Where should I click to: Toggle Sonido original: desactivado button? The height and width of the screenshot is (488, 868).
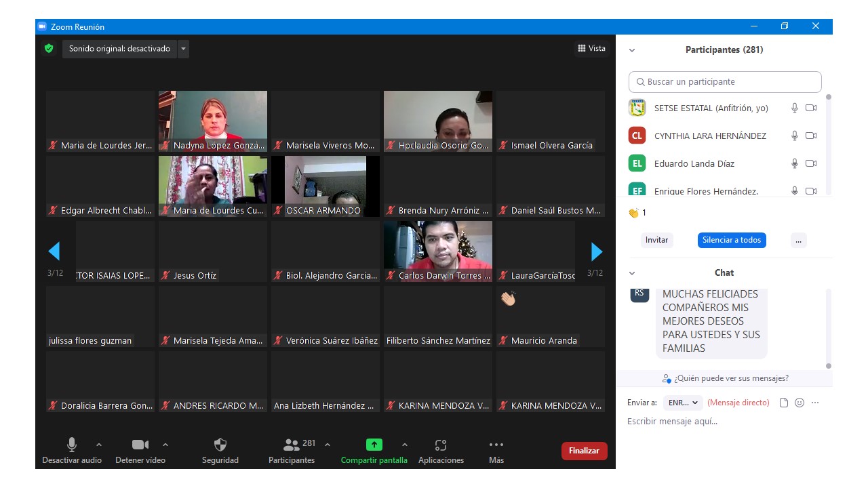[x=119, y=49]
